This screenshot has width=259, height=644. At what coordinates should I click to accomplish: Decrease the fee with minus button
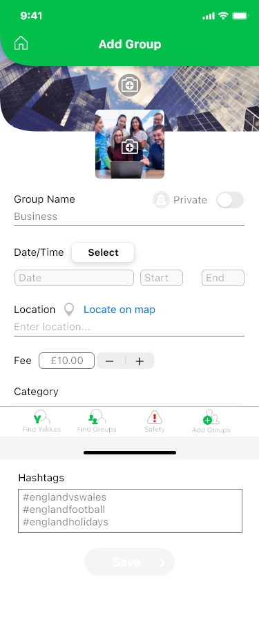tap(109, 361)
